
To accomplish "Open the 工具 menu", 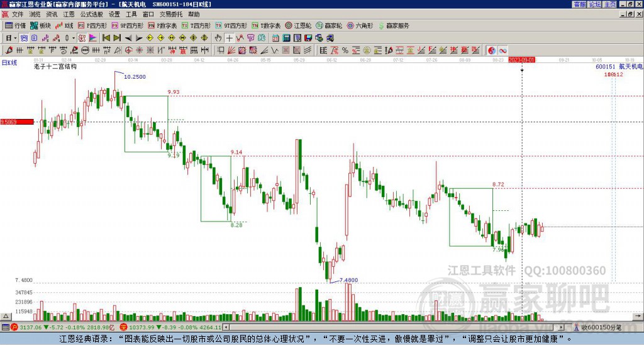I will (131, 14).
